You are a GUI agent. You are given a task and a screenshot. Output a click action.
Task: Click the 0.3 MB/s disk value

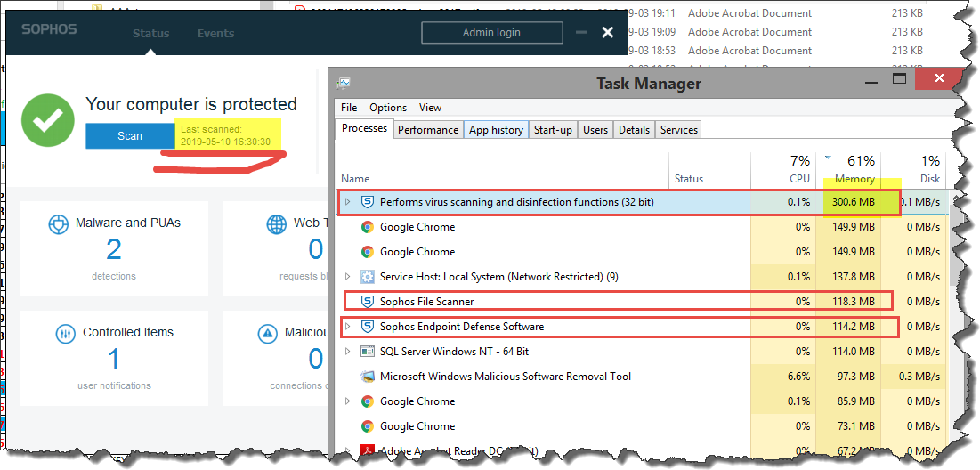(x=920, y=377)
